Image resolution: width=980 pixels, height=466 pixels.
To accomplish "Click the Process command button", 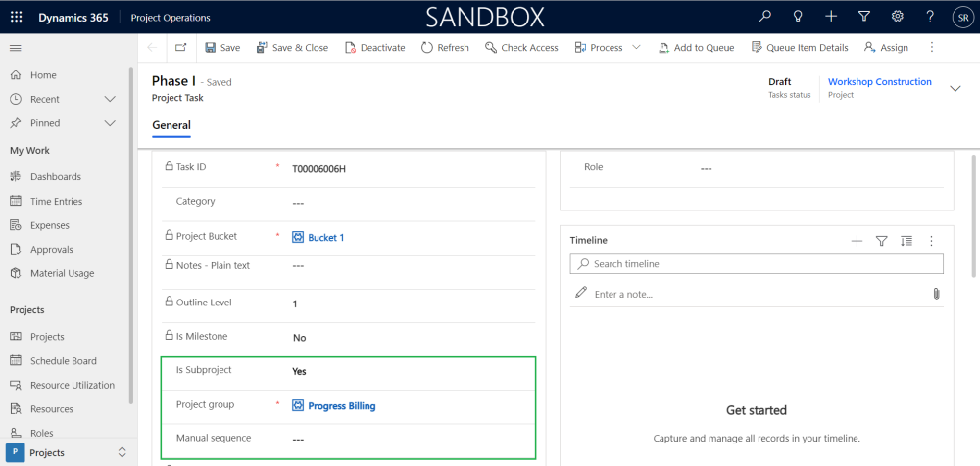I will pos(599,47).
